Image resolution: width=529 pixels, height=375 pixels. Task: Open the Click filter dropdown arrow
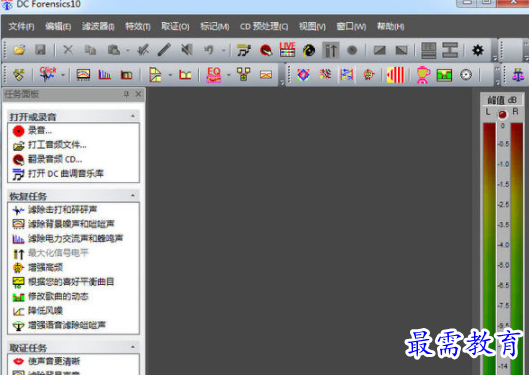click(x=63, y=75)
